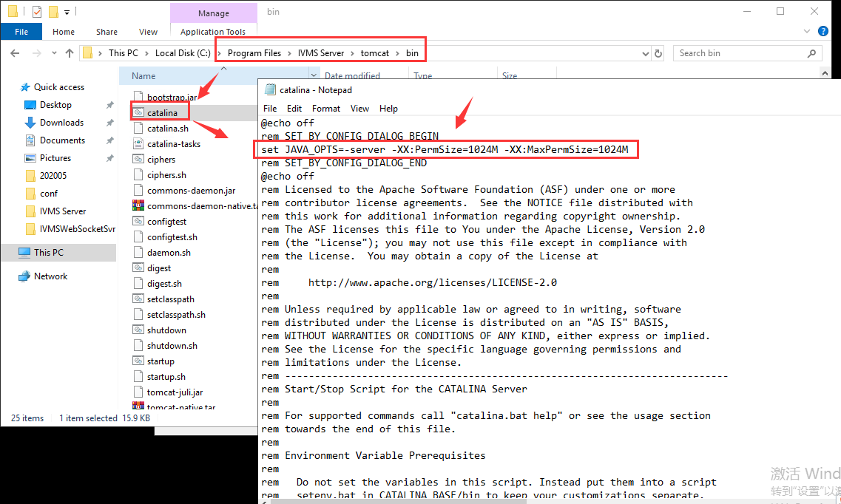Image resolution: width=841 pixels, height=504 pixels.
Task: Open the Notepad Help menu
Action: click(388, 108)
